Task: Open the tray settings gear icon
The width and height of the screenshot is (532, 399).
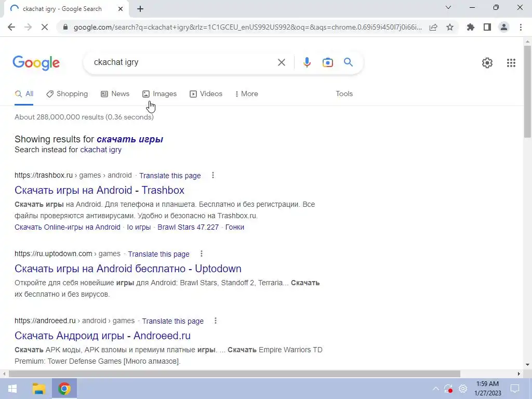Action: (x=463, y=389)
